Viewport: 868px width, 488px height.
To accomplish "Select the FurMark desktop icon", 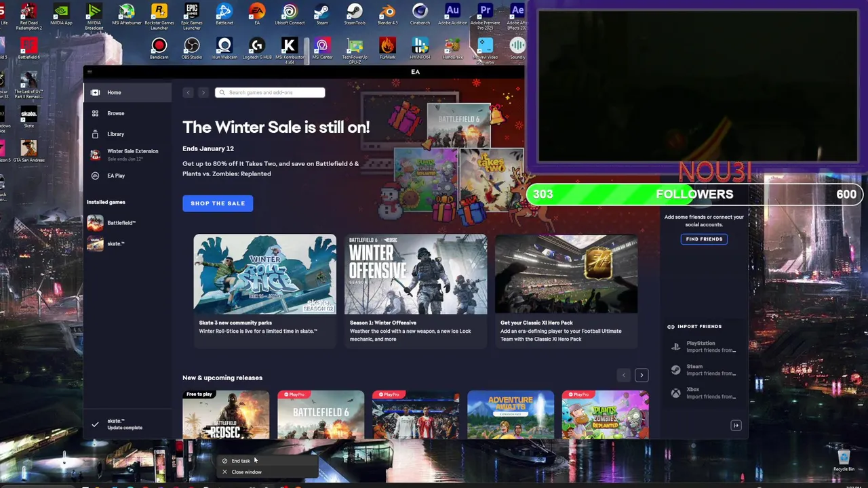I will (x=387, y=49).
